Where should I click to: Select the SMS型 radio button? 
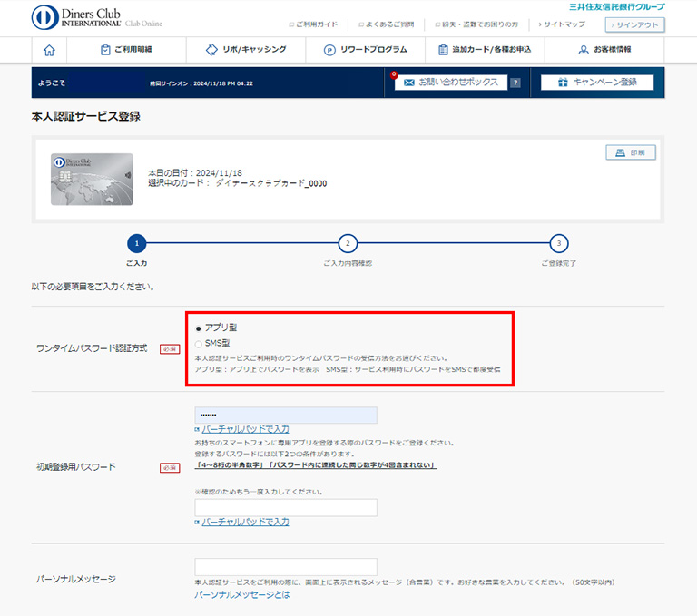pos(199,343)
